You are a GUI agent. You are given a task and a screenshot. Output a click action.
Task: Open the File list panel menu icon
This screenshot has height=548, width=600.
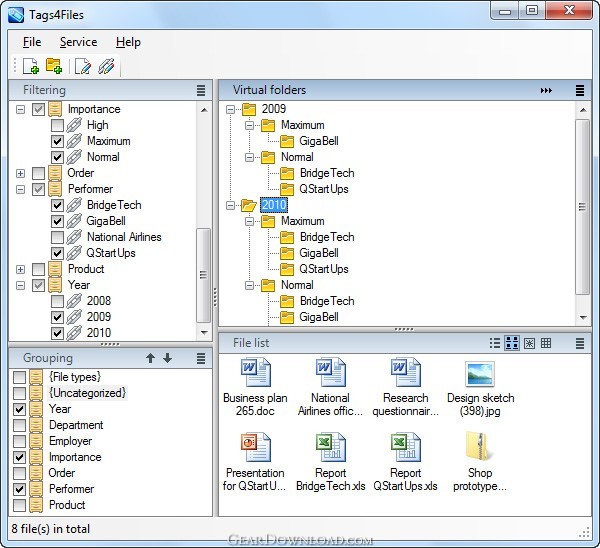click(580, 343)
